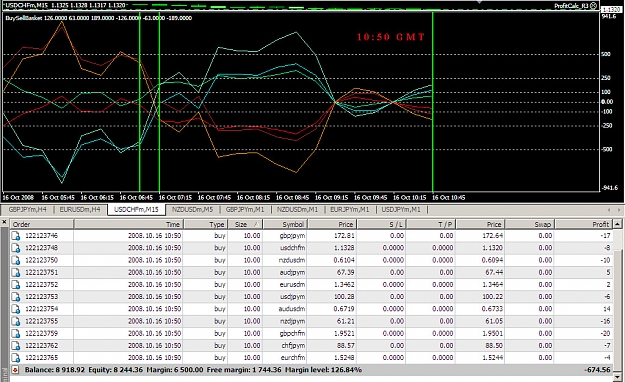Select chfjpym symbol cell
The height and width of the screenshot is (382, 625).
coord(293,345)
